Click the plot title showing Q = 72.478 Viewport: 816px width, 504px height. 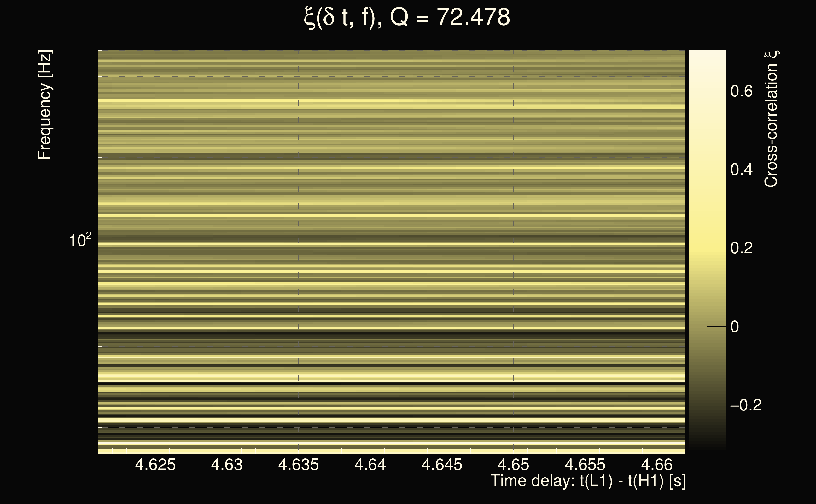[407, 17]
